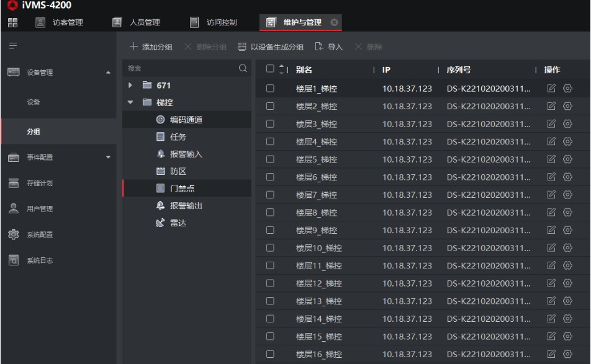Open settings gear for 楼层13_梯控

tap(567, 301)
